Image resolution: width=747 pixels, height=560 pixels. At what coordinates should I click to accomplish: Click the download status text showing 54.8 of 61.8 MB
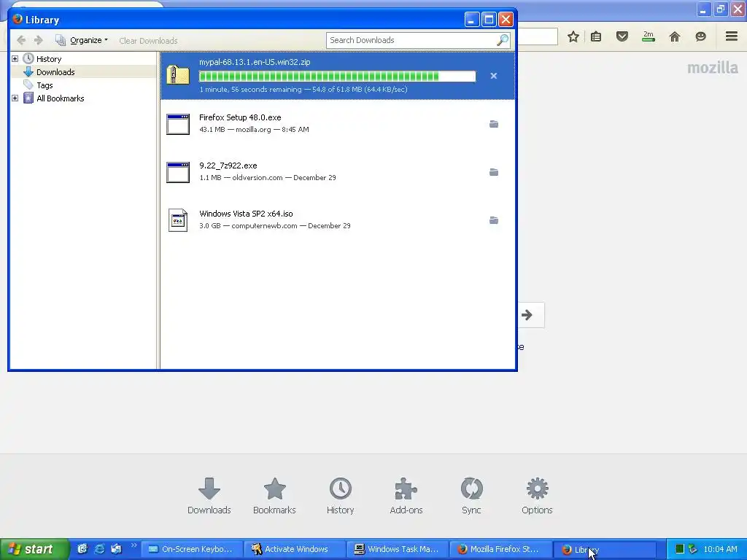coord(303,90)
